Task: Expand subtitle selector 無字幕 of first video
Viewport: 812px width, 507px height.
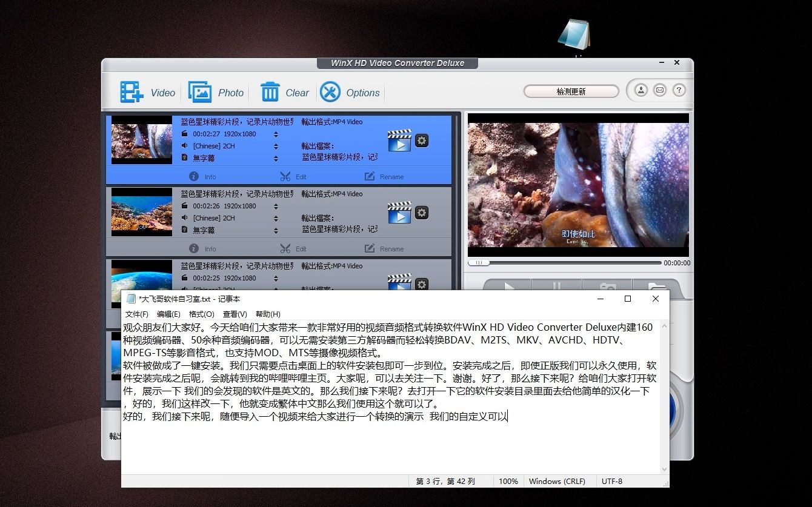Action: coord(276,158)
